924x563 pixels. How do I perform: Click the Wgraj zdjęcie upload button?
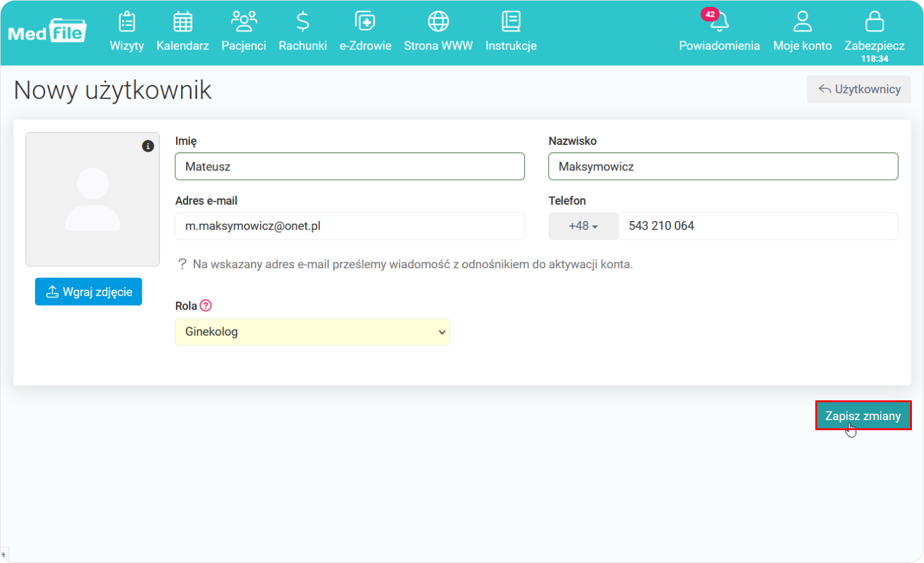pos(88,292)
